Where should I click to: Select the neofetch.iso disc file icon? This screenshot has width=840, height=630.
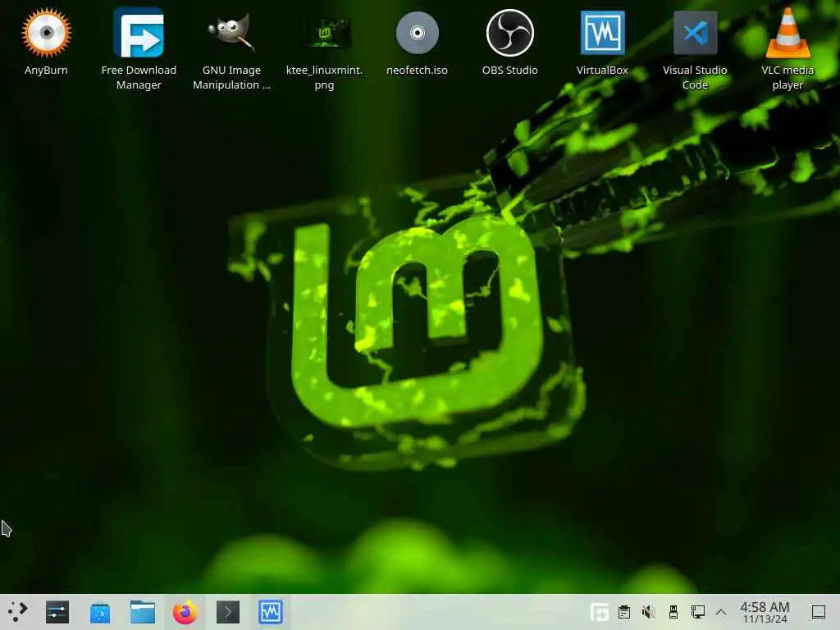417,33
